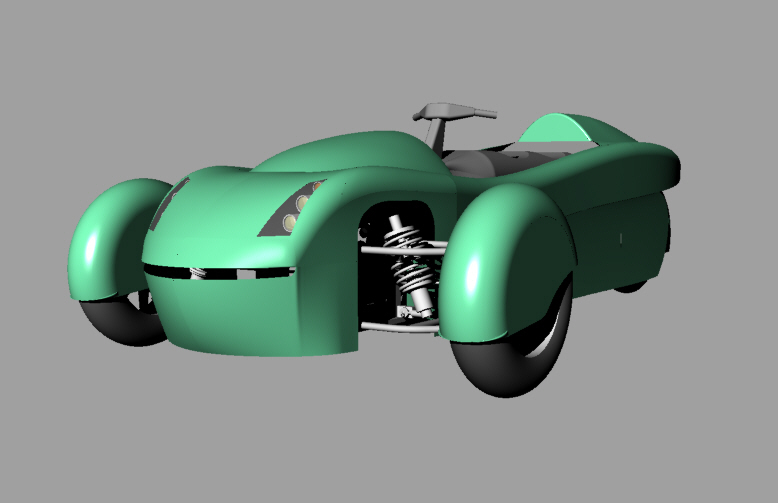Viewport: 778px width, 503px height.
Task: Select the gray seat in the cockpit
Action: pyautogui.click(x=506, y=161)
